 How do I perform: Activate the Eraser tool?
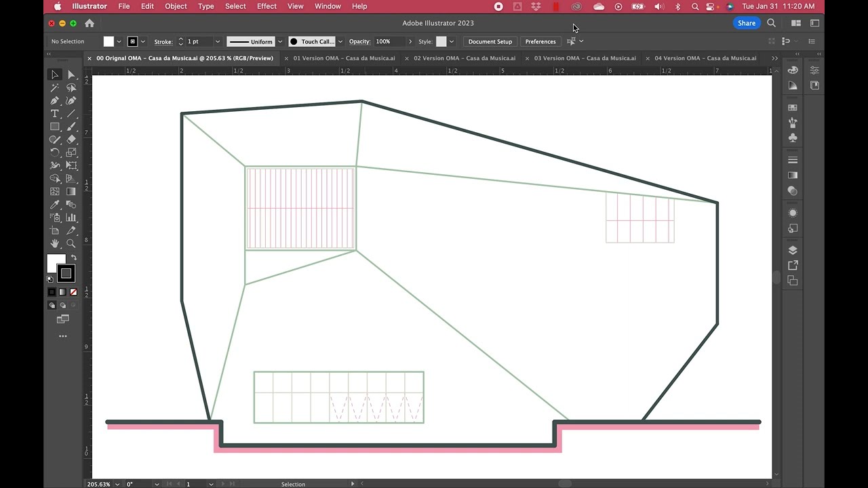pyautogui.click(x=71, y=140)
